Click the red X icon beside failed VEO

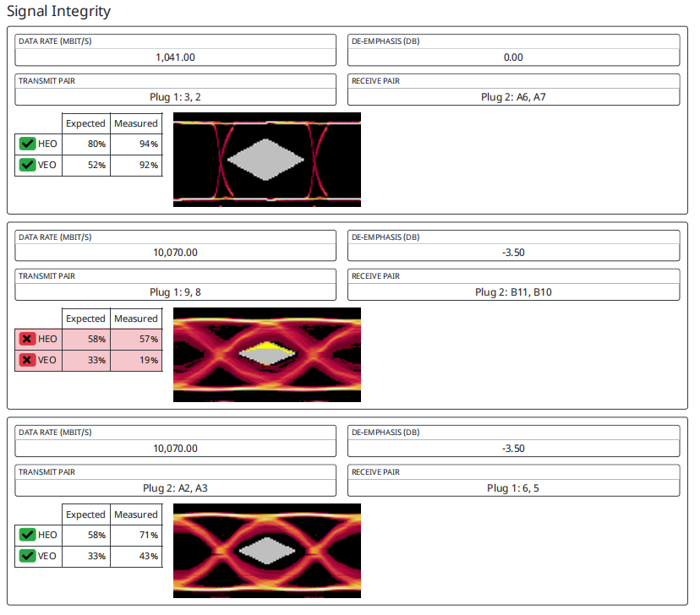click(x=27, y=360)
